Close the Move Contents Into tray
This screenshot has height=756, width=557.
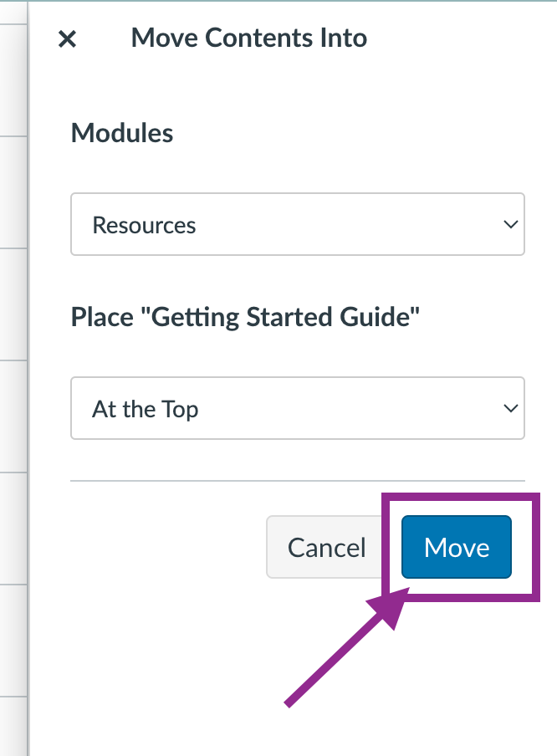point(67,39)
